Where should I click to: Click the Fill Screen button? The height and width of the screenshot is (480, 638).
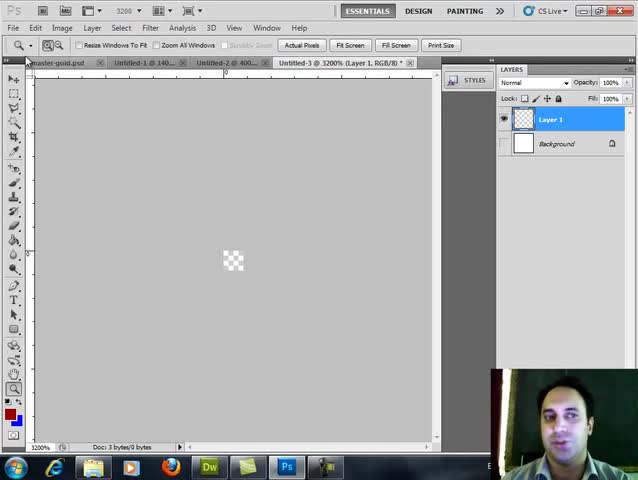(x=396, y=46)
